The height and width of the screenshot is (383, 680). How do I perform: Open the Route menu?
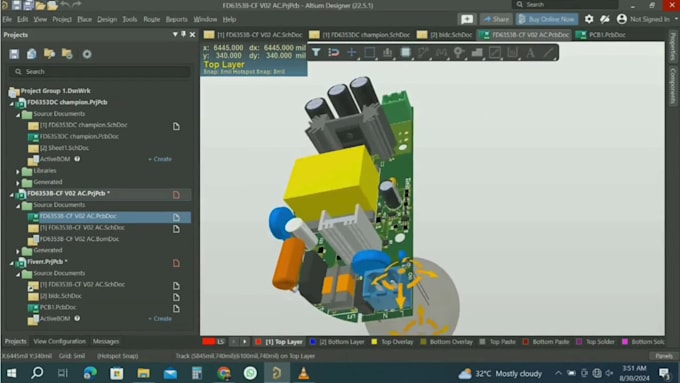pos(151,19)
